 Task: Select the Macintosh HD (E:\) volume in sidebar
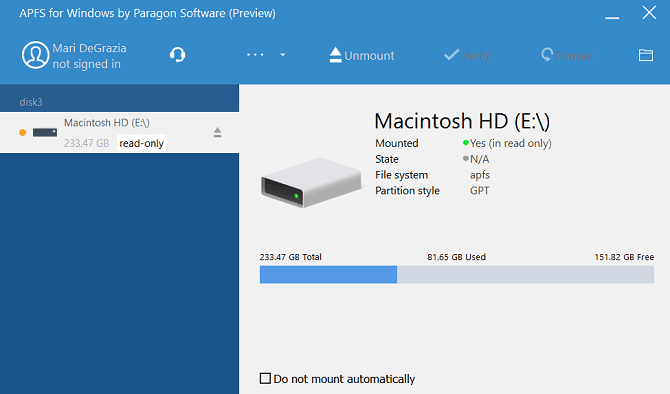pyautogui.click(x=119, y=132)
